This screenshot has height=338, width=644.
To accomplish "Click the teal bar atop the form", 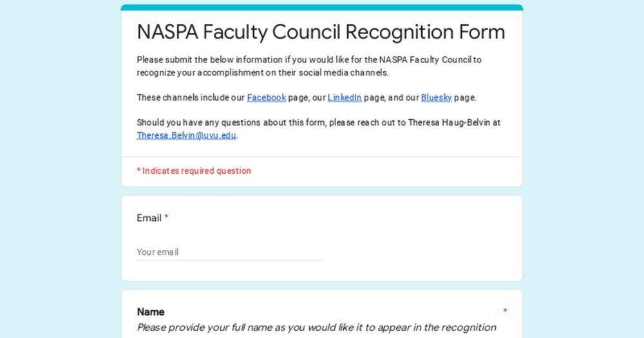I will (322, 8).
